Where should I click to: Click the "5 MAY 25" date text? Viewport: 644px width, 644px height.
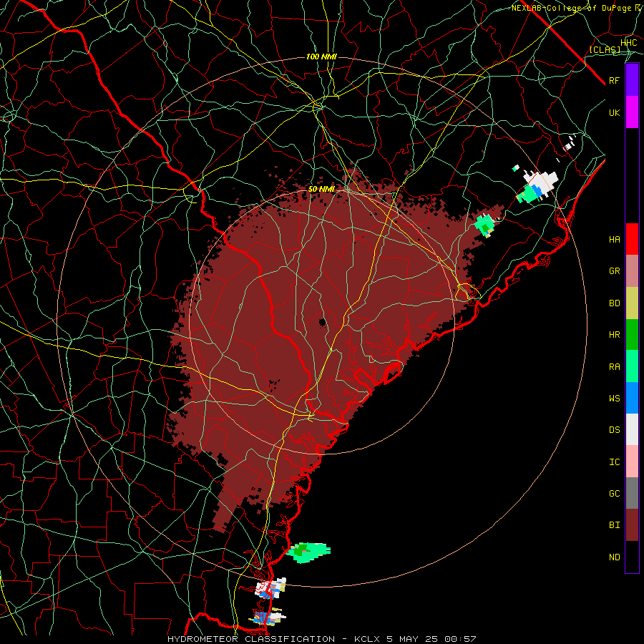(x=412, y=639)
